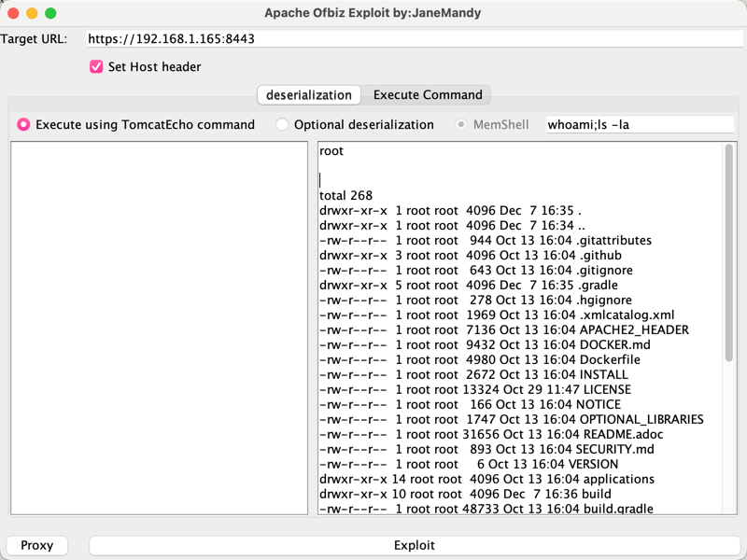Screen dimensions: 747x560
Task: Select the applications directory row
Action: [x=486, y=479]
